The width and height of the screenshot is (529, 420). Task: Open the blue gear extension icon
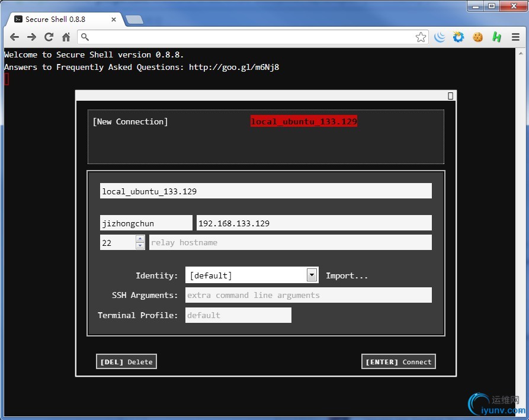459,37
